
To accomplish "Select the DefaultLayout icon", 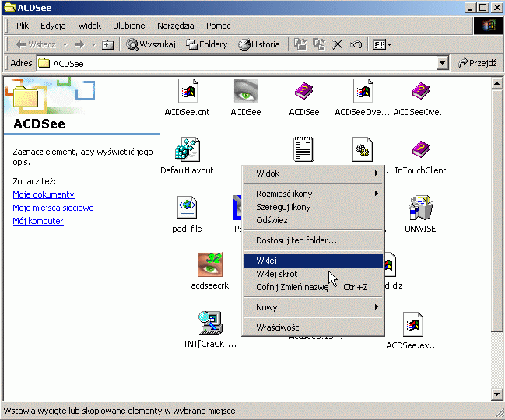I will [187, 149].
